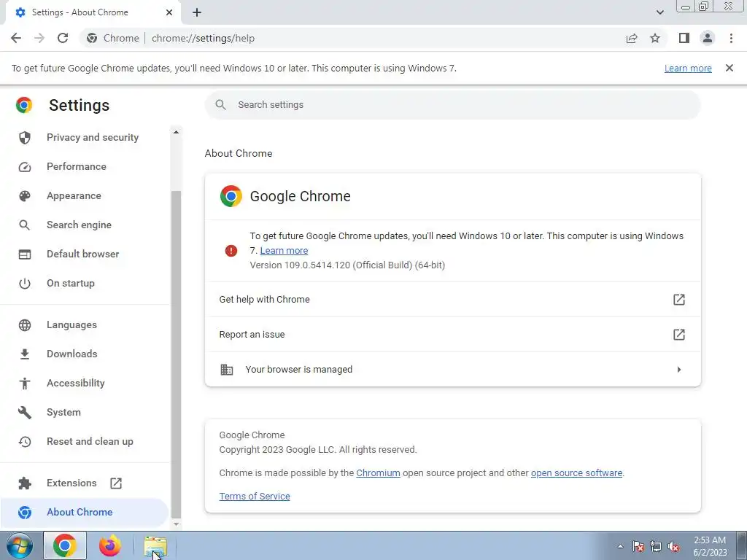Open Report an issue

tap(452, 334)
